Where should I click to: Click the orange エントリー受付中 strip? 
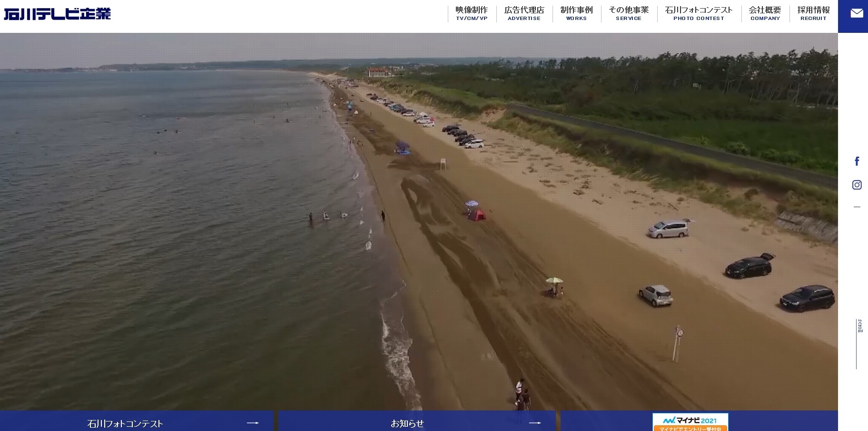pyautogui.click(x=690, y=429)
